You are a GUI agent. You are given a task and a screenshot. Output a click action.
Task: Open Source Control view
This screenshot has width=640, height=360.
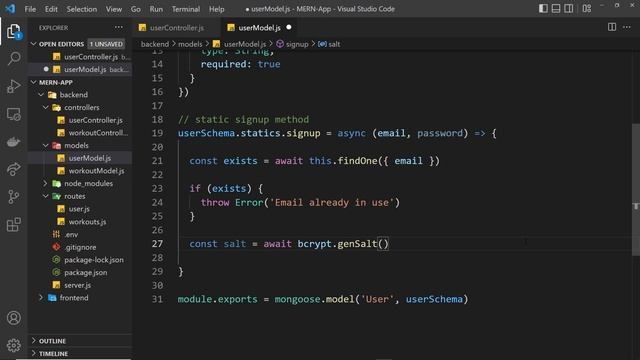(x=13, y=197)
